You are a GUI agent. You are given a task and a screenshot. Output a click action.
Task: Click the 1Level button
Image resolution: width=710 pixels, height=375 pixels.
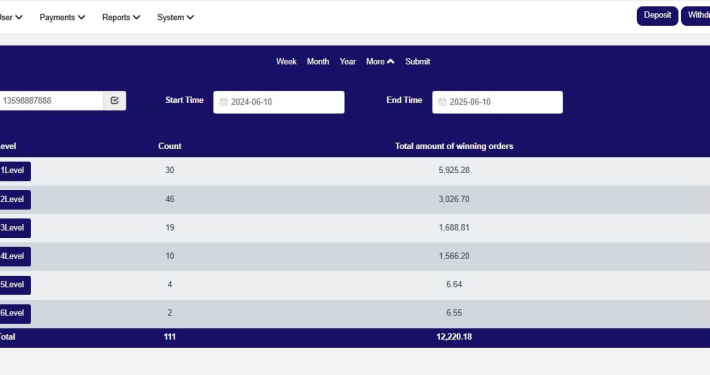click(x=15, y=171)
